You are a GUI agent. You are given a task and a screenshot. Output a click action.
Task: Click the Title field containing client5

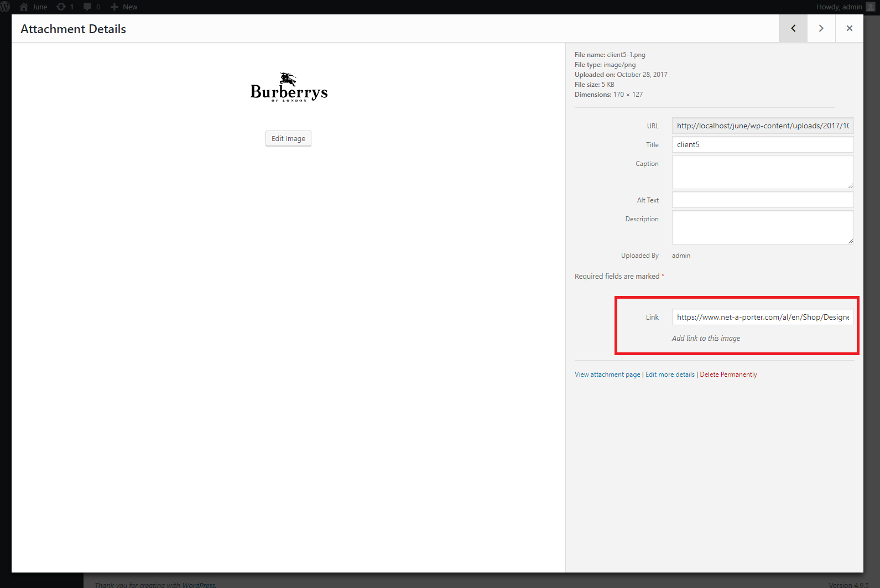763,144
